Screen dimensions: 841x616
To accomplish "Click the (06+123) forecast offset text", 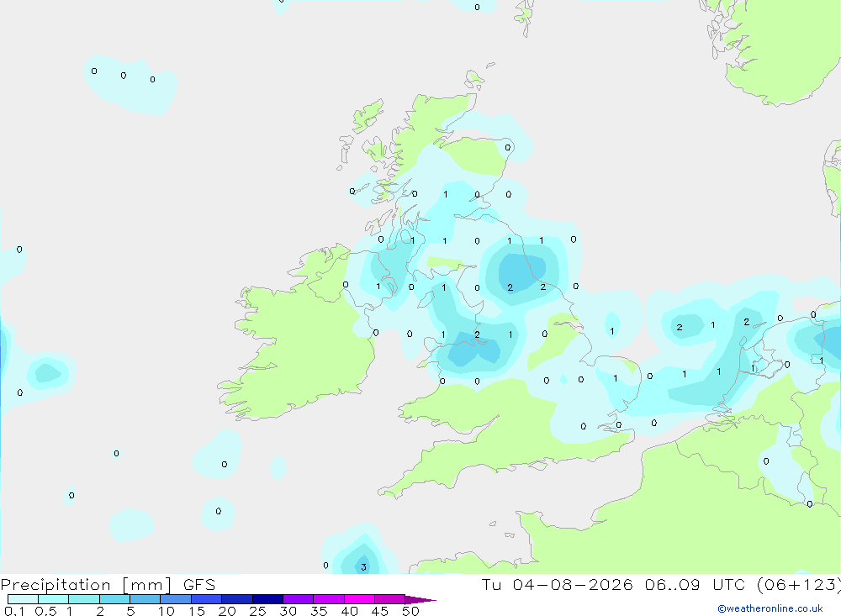I will tap(798, 584).
